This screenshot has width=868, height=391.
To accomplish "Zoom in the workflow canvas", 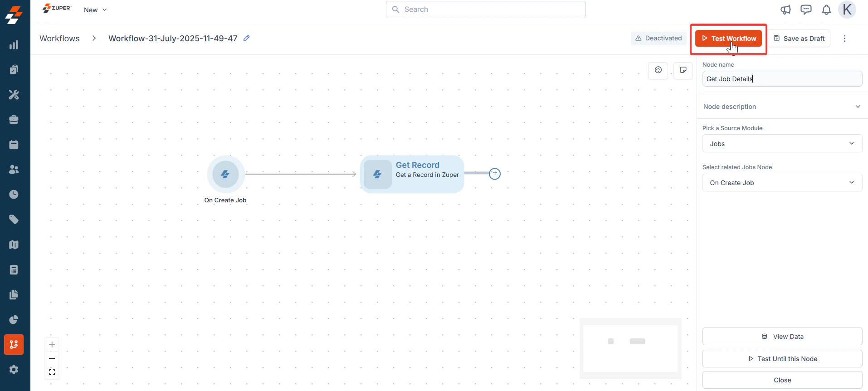I will point(52,345).
